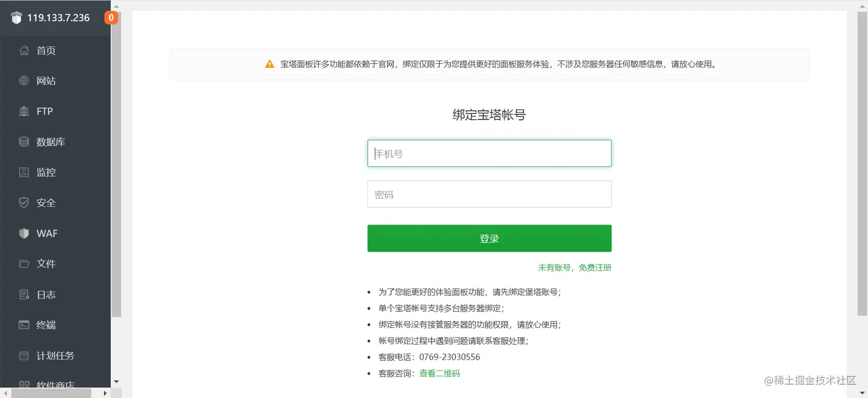Open 计划任务 from the sidebar
The image size is (868, 398).
tap(55, 356)
